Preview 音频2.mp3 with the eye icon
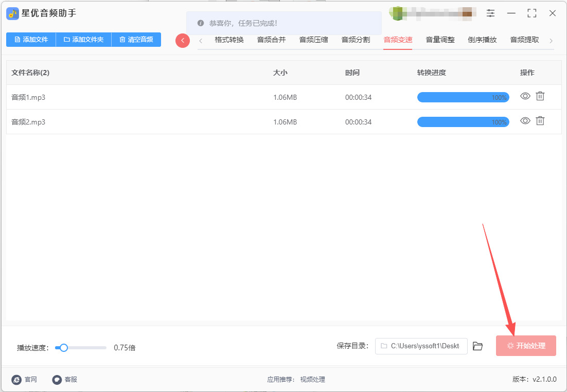Image resolution: width=567 pixels, height=392 pixels. point(525,121)
